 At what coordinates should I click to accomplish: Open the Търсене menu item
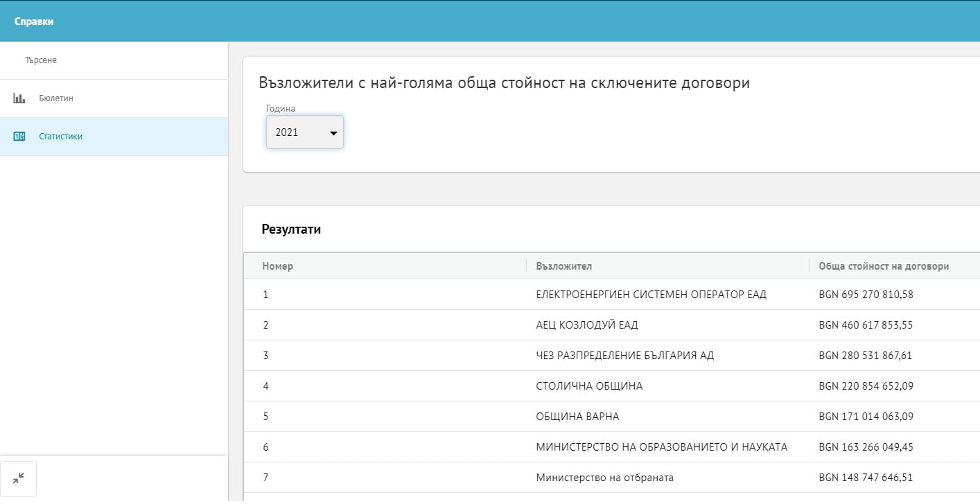(x=114, y=60)
